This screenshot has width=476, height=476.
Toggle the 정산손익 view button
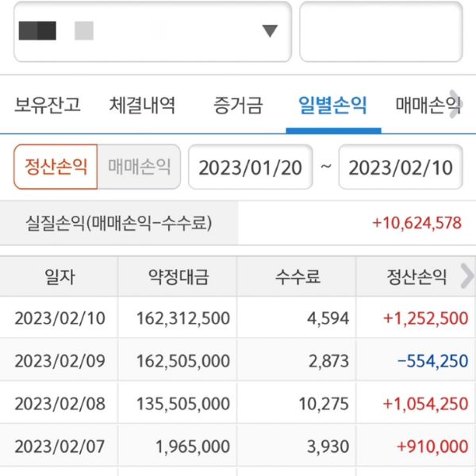(56, 167)
